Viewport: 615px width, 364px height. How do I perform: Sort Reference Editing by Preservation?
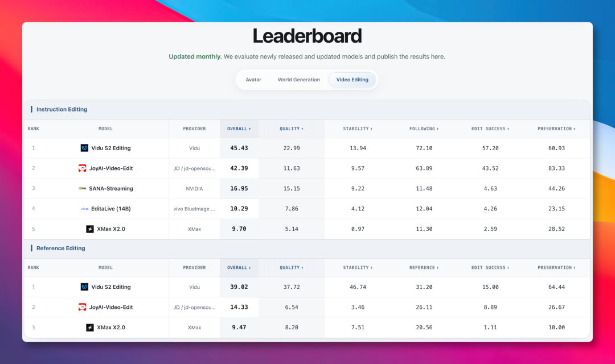(x=556, y=268)
